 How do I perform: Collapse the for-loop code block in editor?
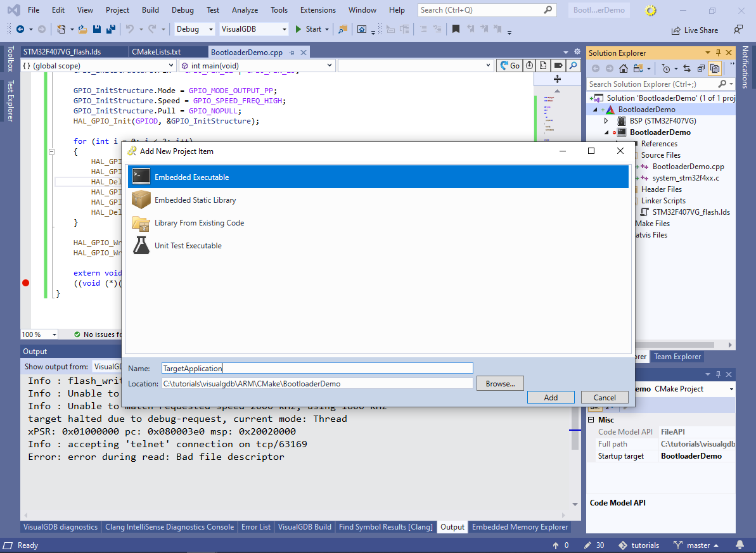tap(51, 151)
